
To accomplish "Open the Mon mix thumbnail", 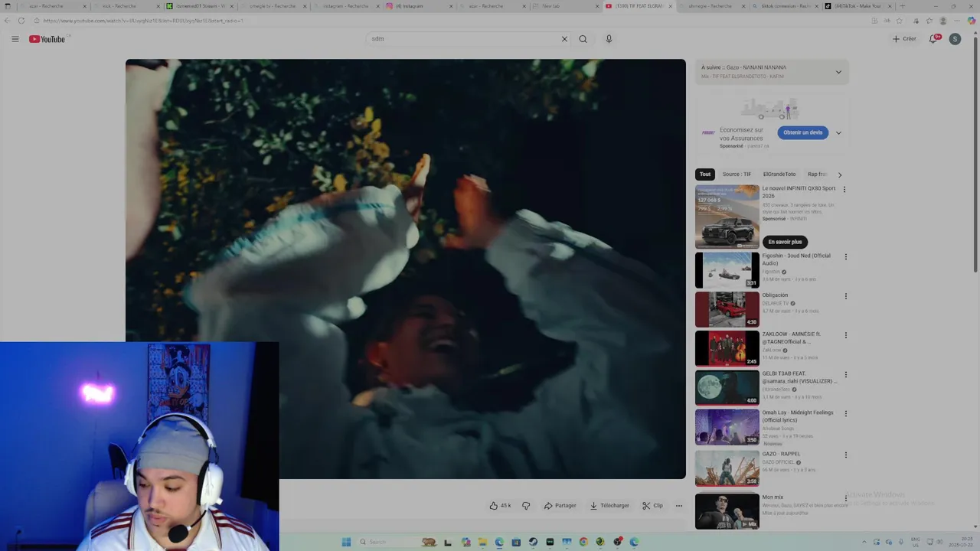I will pos(727,511).
